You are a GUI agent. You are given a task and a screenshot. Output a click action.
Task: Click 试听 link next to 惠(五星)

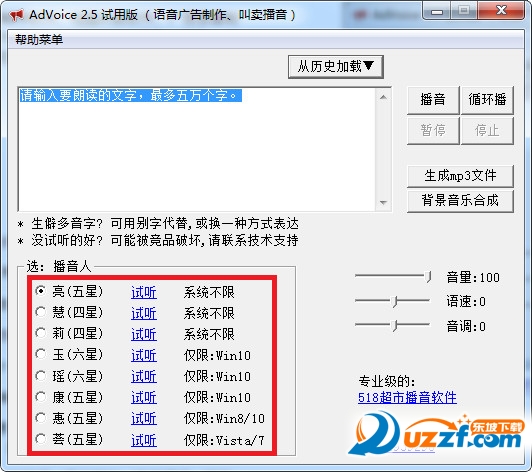[144, 418]
